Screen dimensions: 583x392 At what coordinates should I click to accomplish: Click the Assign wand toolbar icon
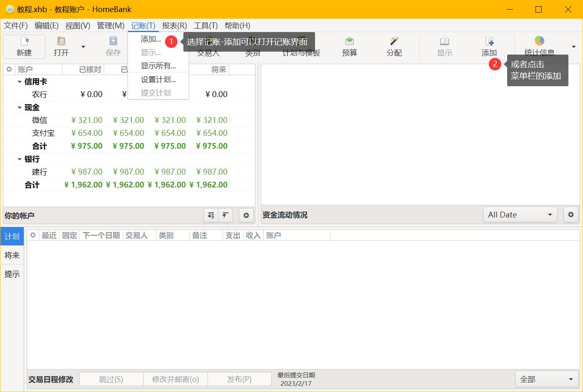click(x=394, y=41)
